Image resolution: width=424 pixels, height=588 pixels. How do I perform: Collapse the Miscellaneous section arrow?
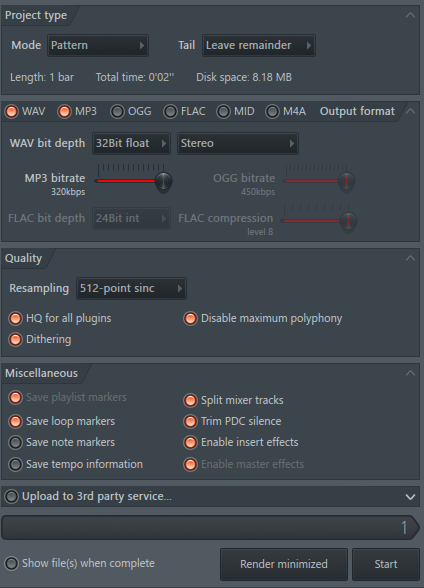click(x=411, y=373)
